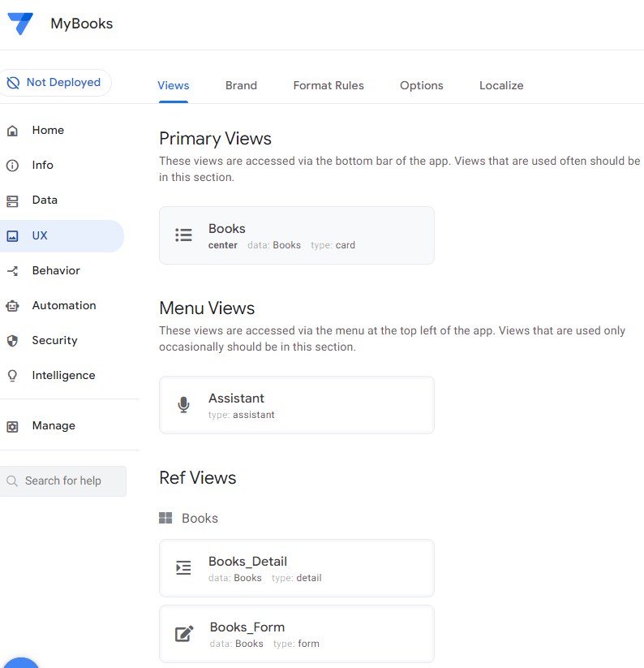The height and width of the screenshot is (668, 644).
Task: Open the Info section
Action: pos(42,165)
